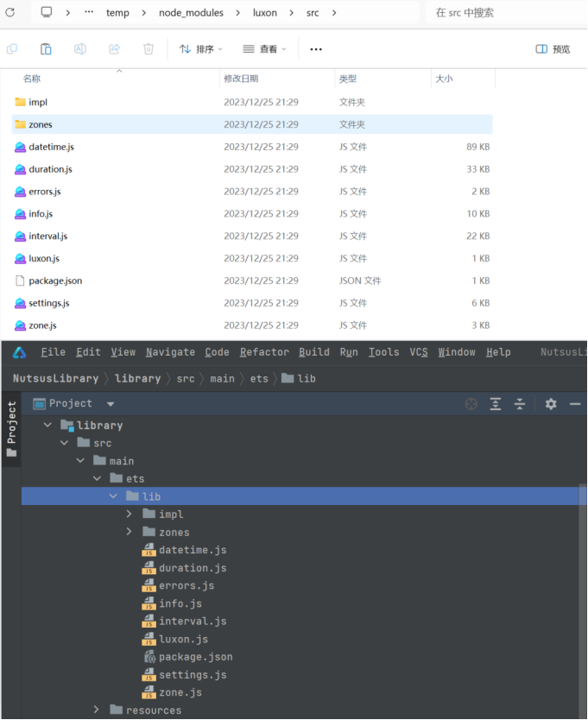This screenshot has width=588, height=720.
Task: Click the refresh icon in Explorer
Action: click(10, 12)
